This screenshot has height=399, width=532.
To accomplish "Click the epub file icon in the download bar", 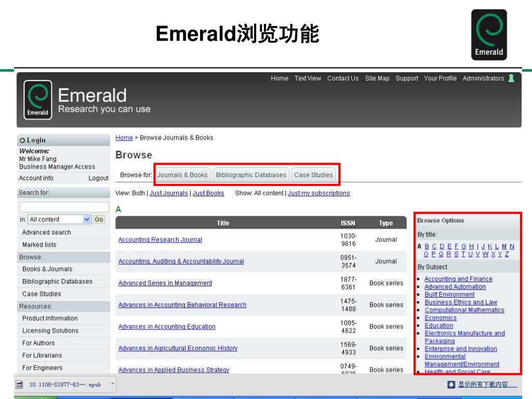I will pyautogui.click(x=20, y=384).
